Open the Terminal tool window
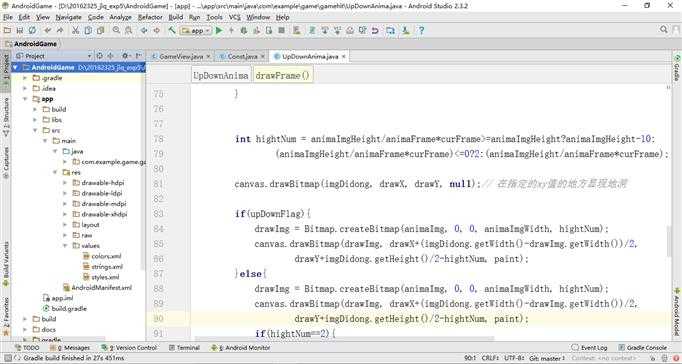This screenshot has width=682, height=364. [x=184, y=348]
